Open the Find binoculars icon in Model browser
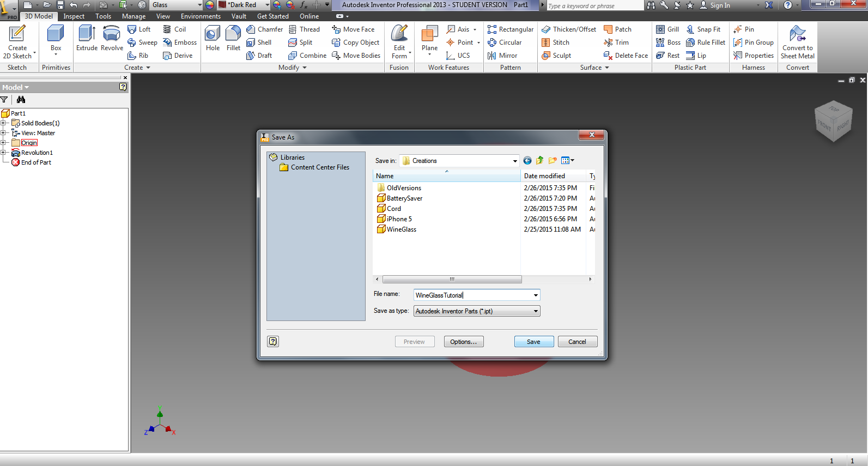The height and width of the screenshot is (466, 868). coord(21,100)
